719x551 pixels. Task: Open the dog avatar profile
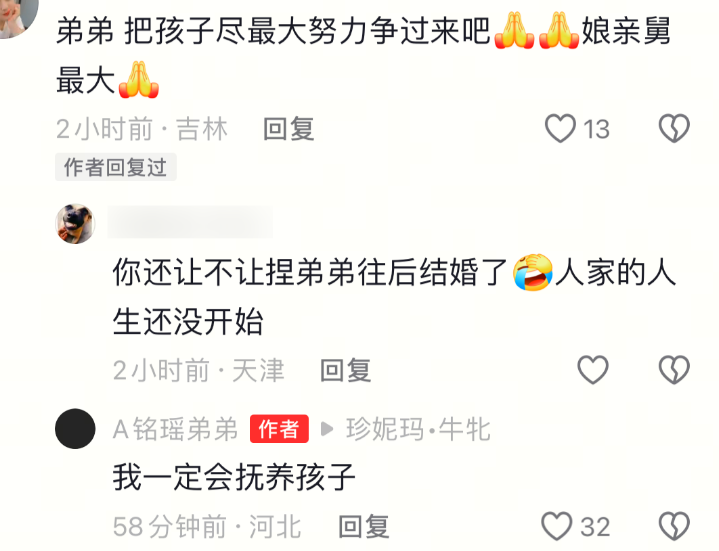click(75, 224)
